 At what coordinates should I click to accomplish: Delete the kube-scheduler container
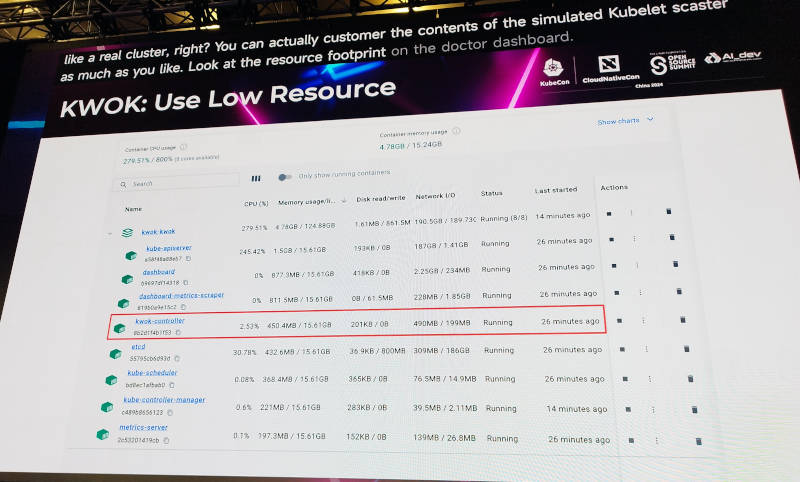pos(690,379)
